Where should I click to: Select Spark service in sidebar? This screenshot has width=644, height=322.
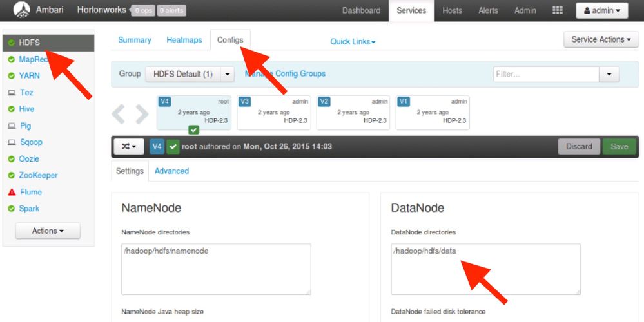point(29,209)
